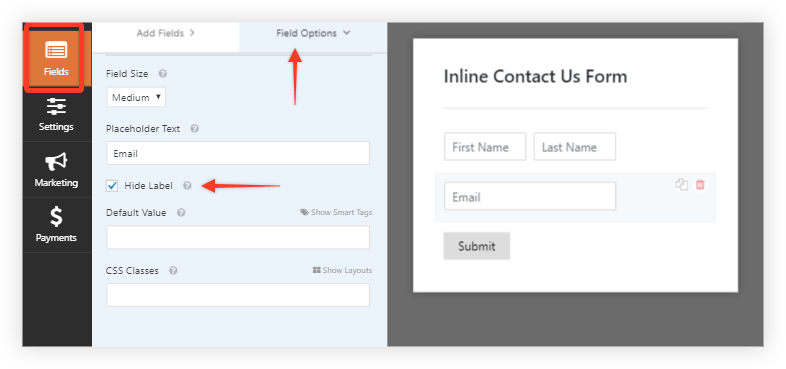Open the Marketing megaphone icon

[56, 162]
